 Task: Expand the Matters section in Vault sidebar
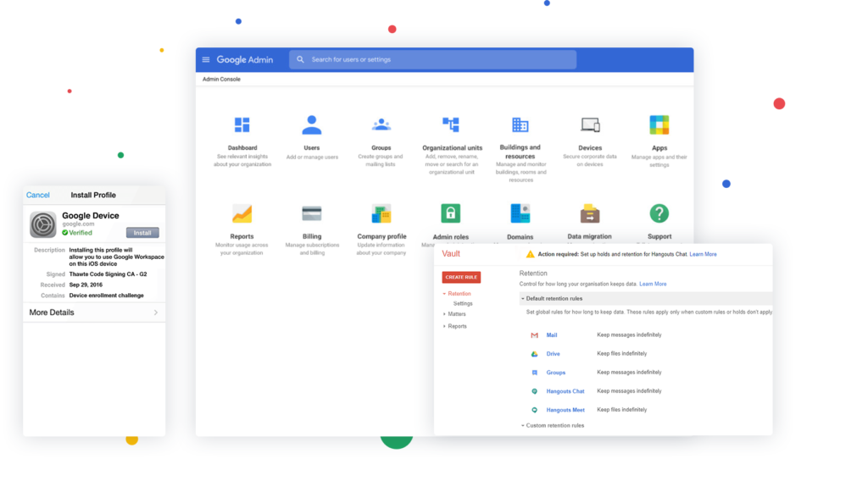457,314
